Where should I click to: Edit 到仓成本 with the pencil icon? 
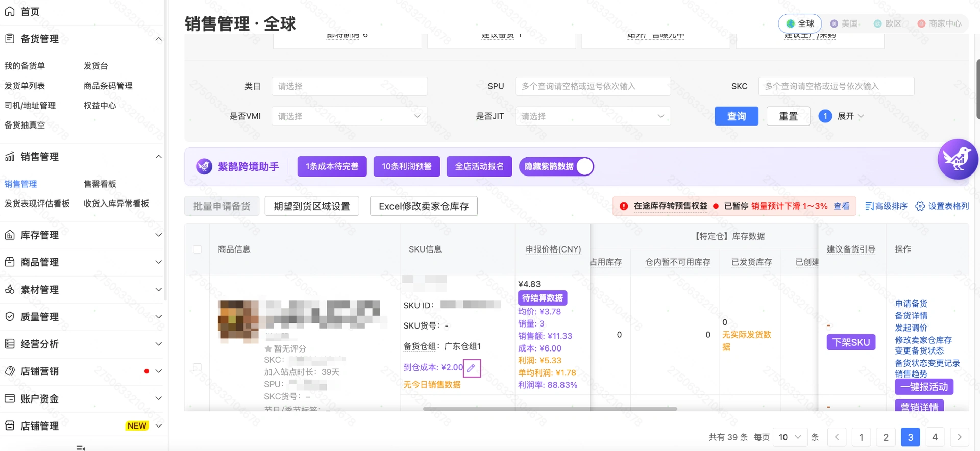point(472,368)
